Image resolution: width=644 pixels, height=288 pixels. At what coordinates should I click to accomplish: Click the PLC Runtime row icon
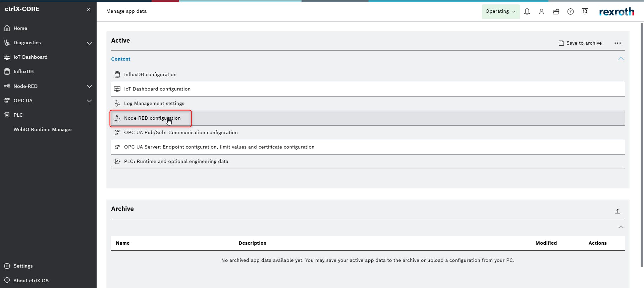click(x=117, y=161)
